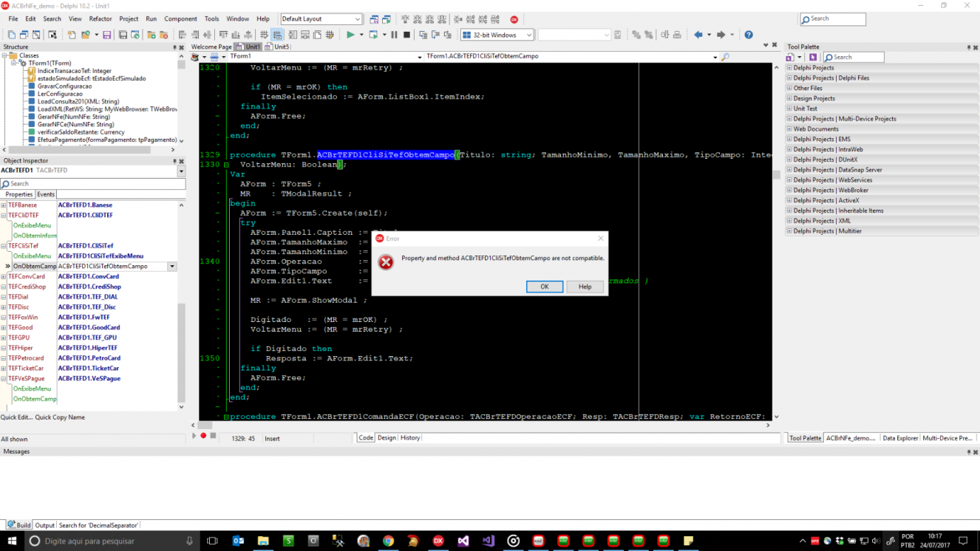
Task: Click the Stop program square icon
Action: 406,35
